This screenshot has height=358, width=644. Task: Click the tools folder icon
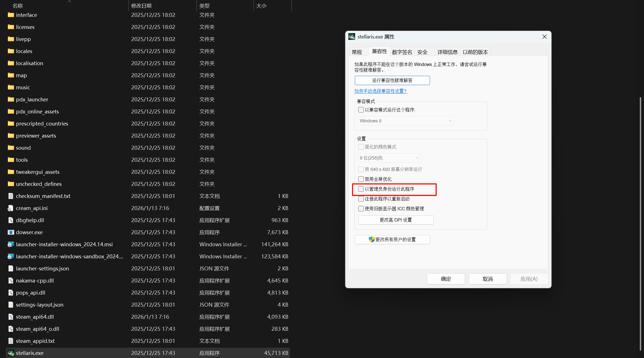[11, 160]
